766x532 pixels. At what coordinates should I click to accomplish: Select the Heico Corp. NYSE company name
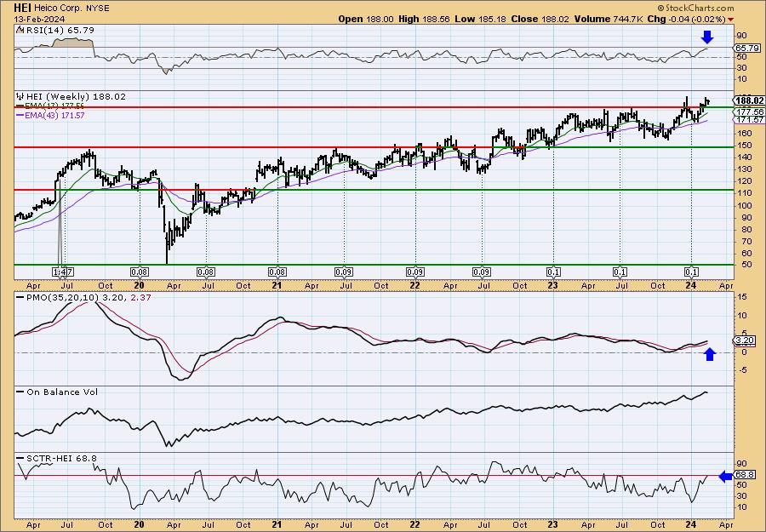71,9
